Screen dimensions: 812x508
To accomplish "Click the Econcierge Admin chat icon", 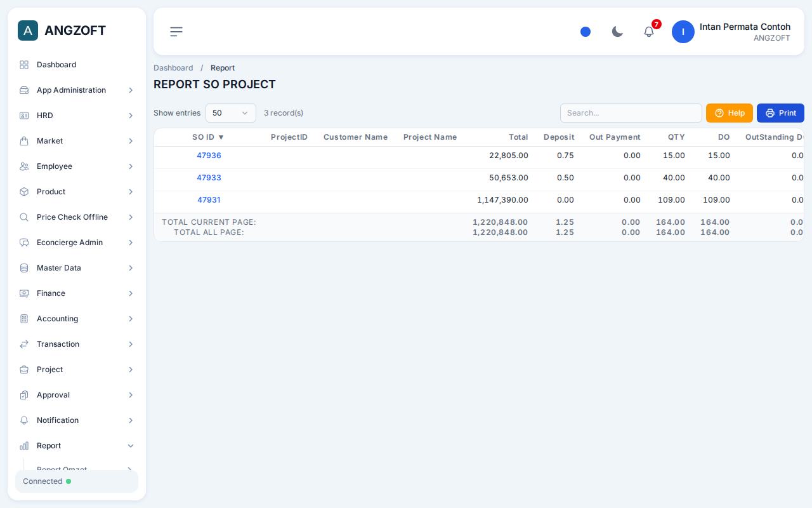I will 24,243.
